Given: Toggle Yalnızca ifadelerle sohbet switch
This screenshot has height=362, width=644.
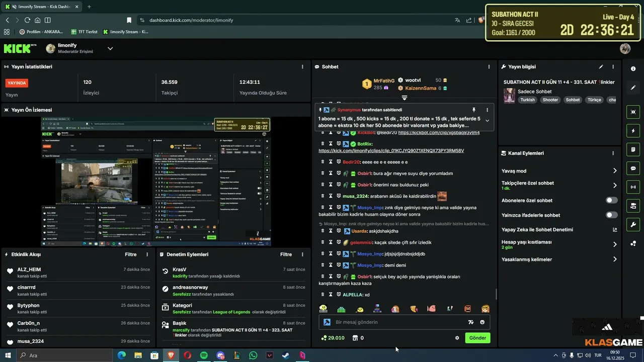Looking at the screenshot, I should (x=611, y=215).
